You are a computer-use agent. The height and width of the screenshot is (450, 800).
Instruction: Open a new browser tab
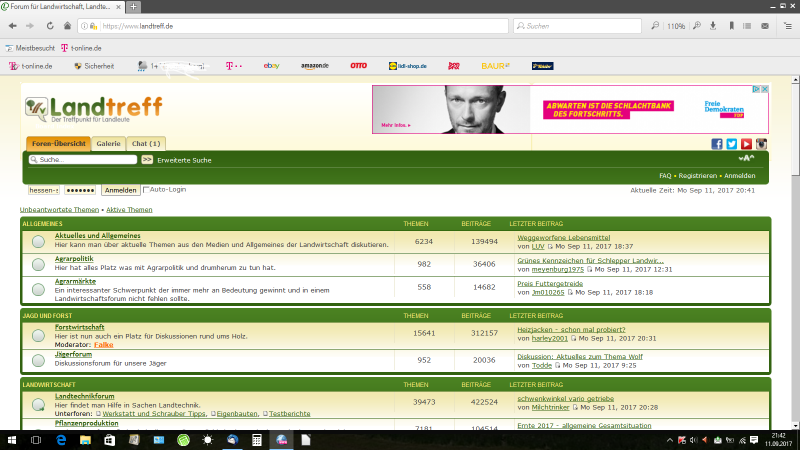(x=133, y=7)
